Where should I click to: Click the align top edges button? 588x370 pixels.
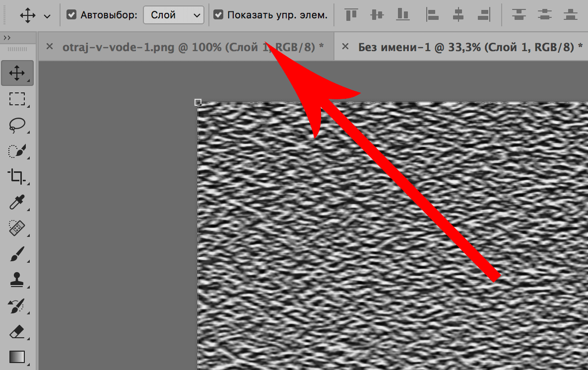(351, 15)
